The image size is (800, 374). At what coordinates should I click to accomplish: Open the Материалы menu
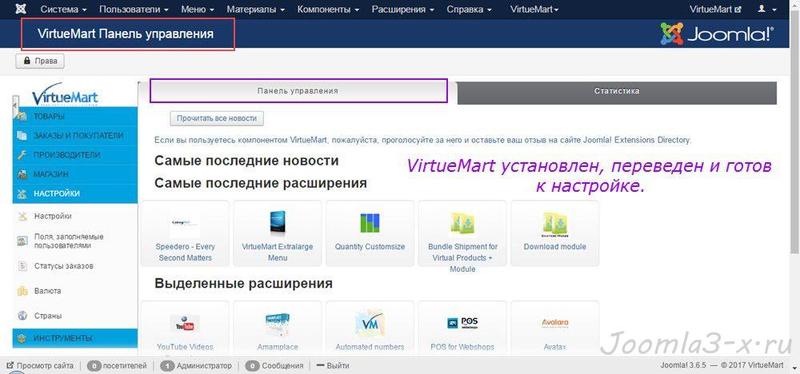[256, 9]
